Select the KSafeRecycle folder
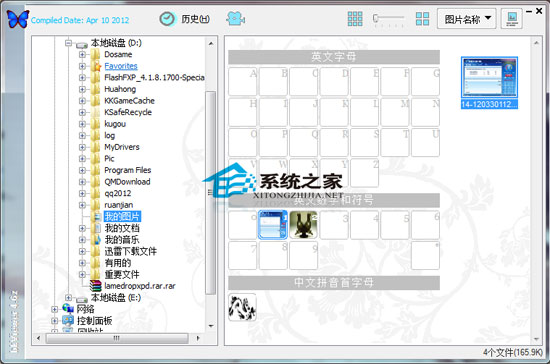Viewport: 550px width, 364px height. pyautogui.click(x=128, y=112)
